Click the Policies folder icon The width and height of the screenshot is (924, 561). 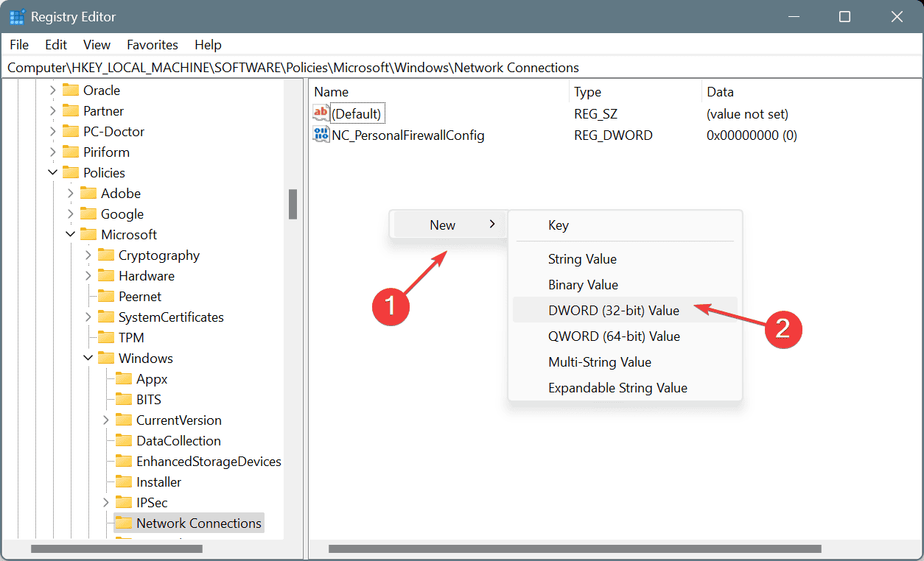click(71, 172)
